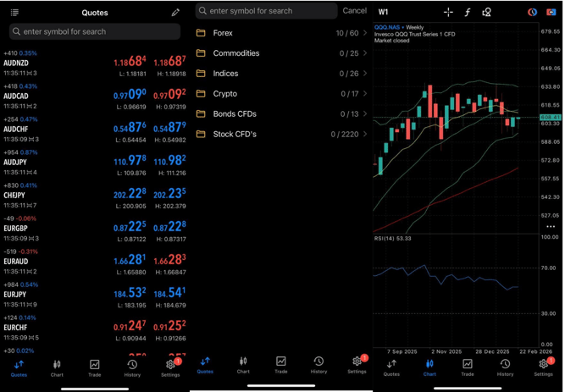Expand chevron on the Commodities row
Viewport: 565px width, 392px height.
point(365,53)
